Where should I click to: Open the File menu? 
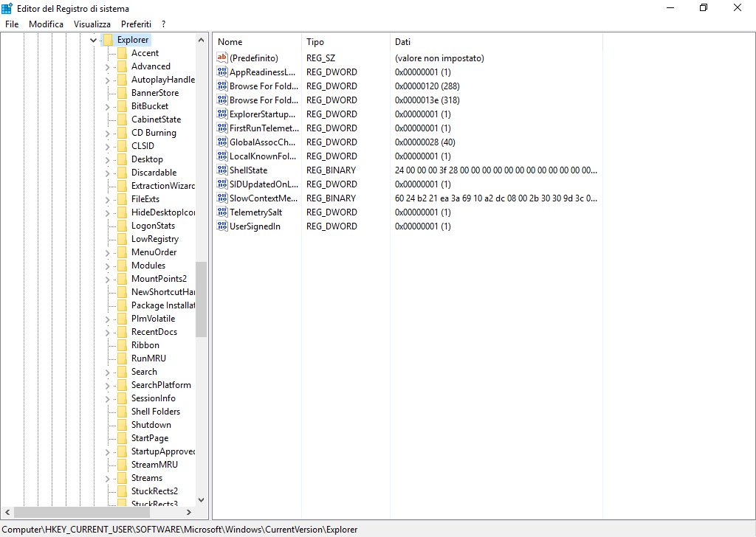click(11, 24)
